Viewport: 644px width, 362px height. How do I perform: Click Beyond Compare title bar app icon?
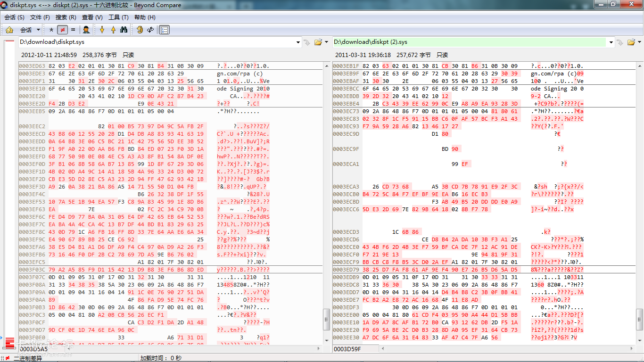coord(4,5)
